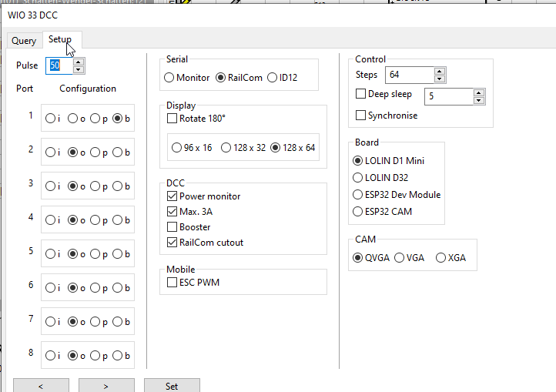
Task: Click the next > button
Action: coord(106,386)
